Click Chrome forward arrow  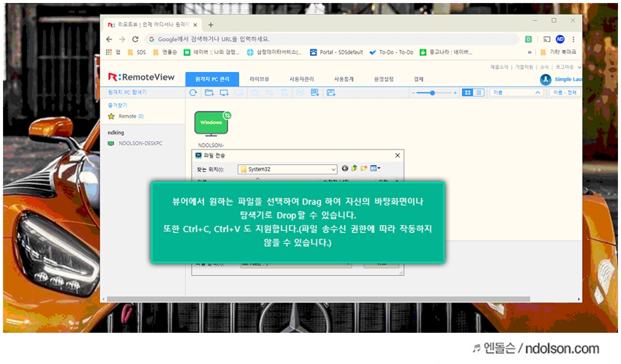[x=122, y=39]
